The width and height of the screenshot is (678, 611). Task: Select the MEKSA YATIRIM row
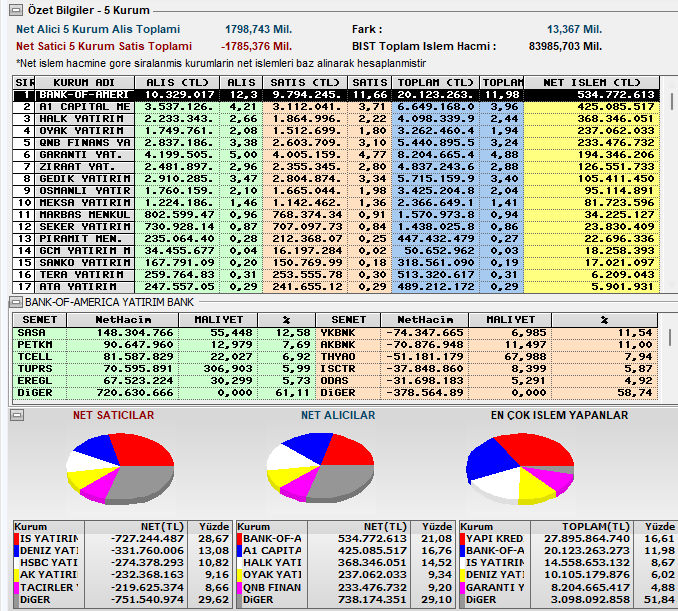(x=336, y=203)
